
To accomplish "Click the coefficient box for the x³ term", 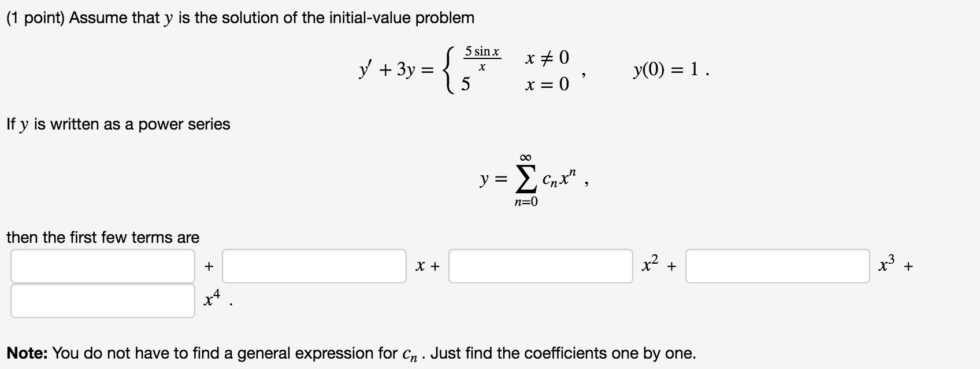I will [x=777, y=267].
